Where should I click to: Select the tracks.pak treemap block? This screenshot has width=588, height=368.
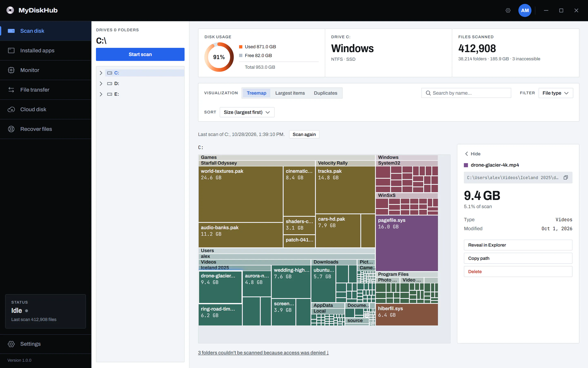[345, 190]
